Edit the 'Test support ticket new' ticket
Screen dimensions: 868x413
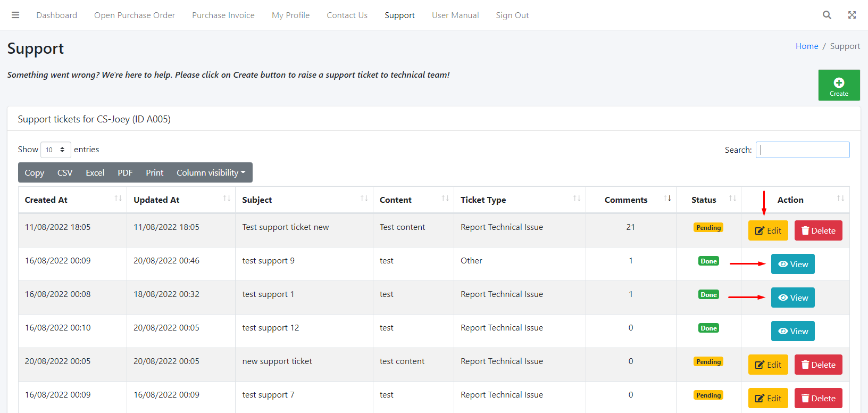pyautogui.click(x=767, y=230)
